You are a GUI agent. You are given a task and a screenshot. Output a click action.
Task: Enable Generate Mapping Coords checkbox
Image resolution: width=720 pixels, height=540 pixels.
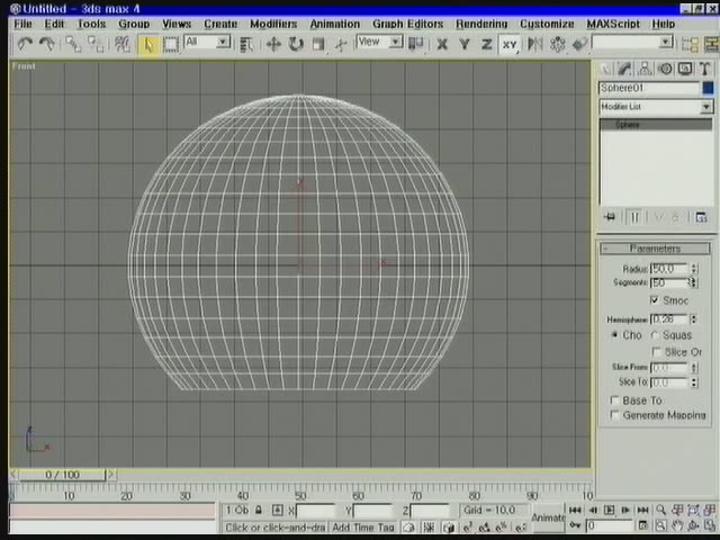pyautogui.click(x=614, y=415)
